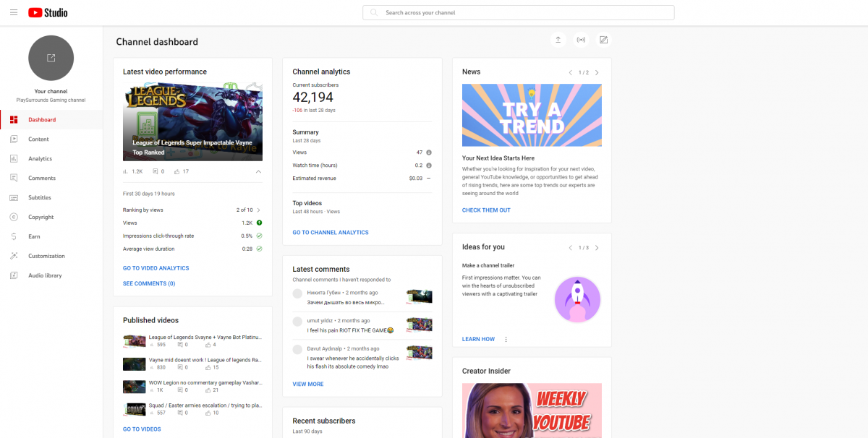The height and width of the screenshot is (438, 868).
Task: Click Go to Channel Analytics link
Action: coord(330,233)
